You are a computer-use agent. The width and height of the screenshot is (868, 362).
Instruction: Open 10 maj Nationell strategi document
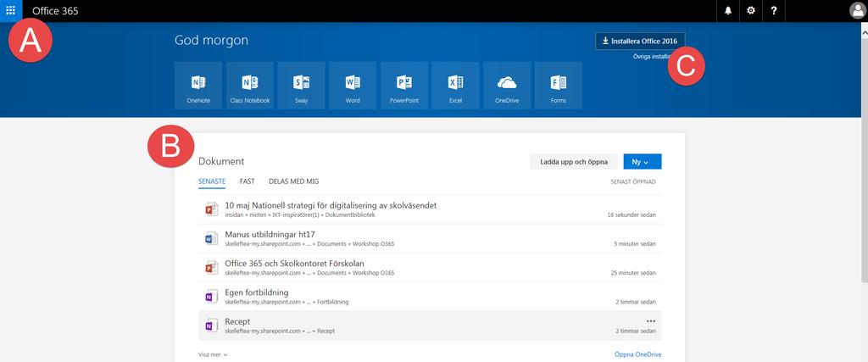pos(331,205)
